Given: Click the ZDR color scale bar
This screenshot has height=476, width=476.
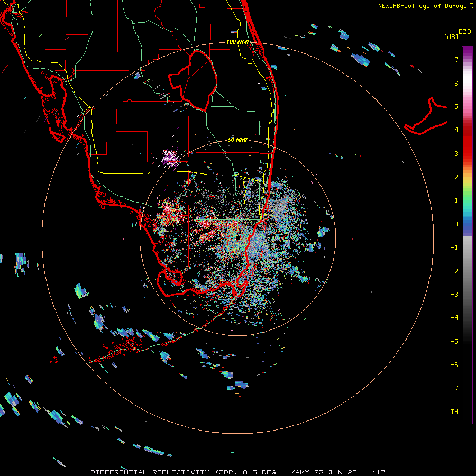Looking at the screenshot, I should pos(467,235).
